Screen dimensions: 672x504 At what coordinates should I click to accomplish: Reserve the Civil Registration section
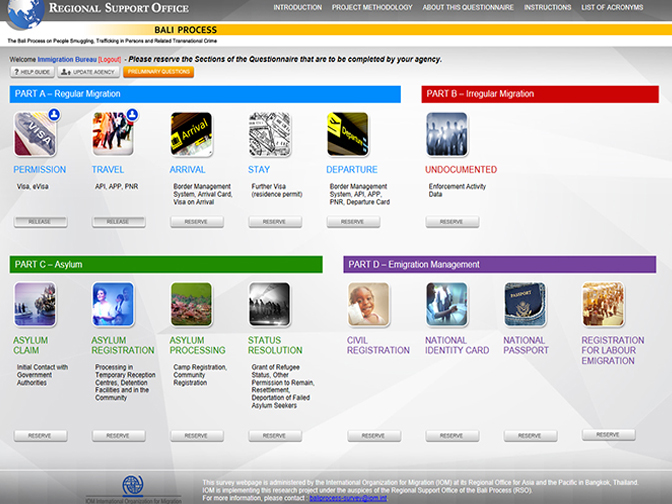(x=374, y=436)
